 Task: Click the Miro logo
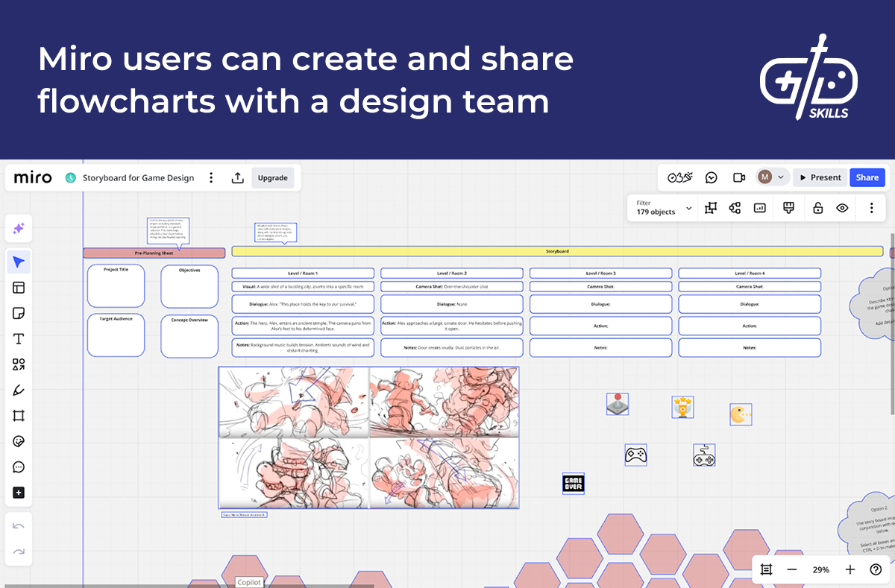[34, 178]
